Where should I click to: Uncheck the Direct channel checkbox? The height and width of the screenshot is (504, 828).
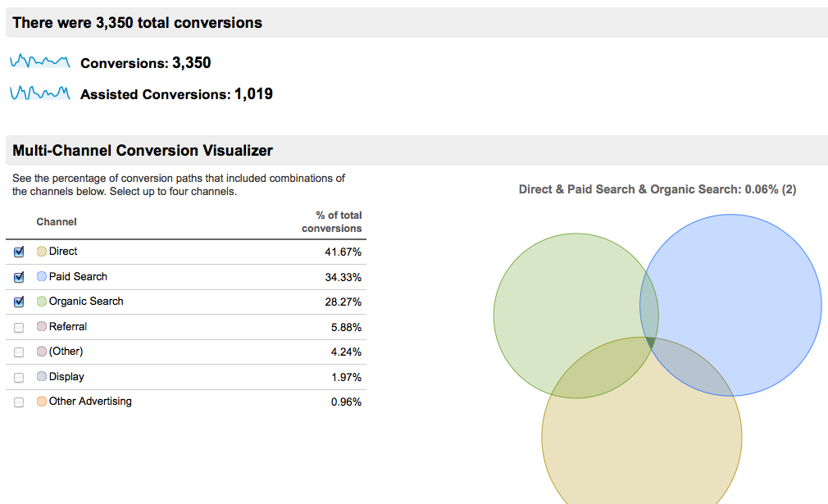point(19,252)
